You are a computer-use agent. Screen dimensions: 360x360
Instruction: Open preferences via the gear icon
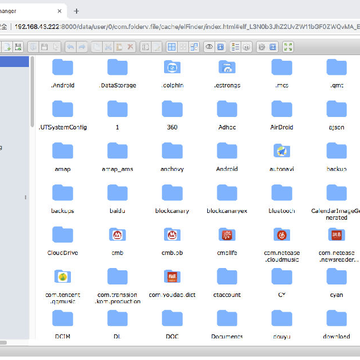point(261,47)
